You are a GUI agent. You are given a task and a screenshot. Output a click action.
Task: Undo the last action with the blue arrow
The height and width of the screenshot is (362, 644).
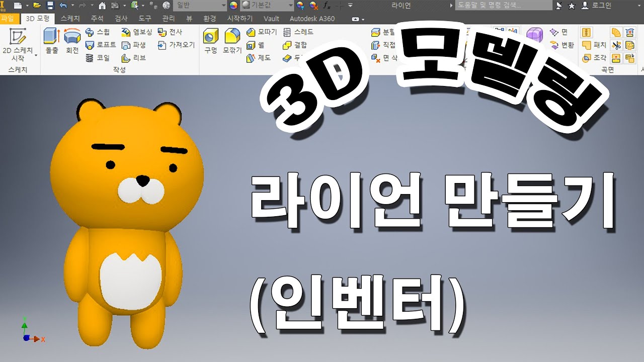(x=63, y=6)
